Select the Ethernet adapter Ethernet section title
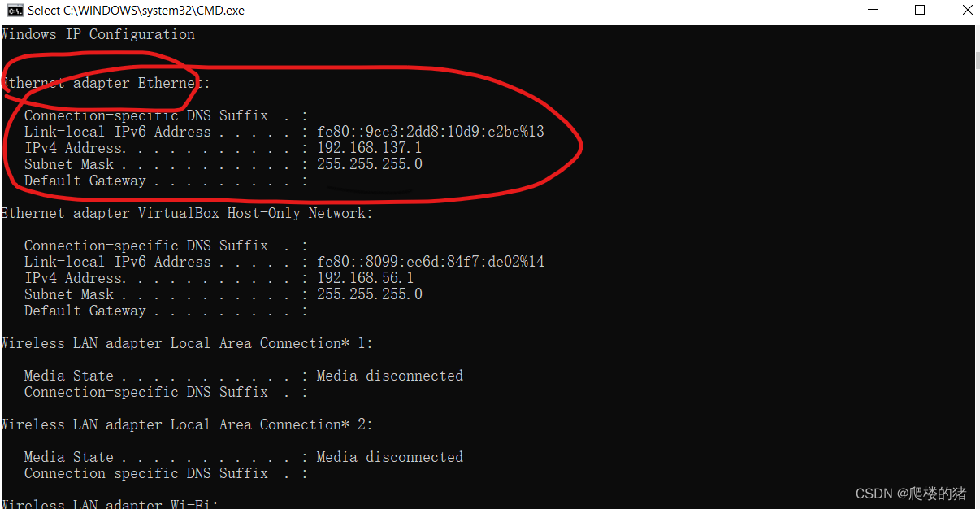Image resolution: width=980 pixels, height=509 pixels. tap(104, 82)
